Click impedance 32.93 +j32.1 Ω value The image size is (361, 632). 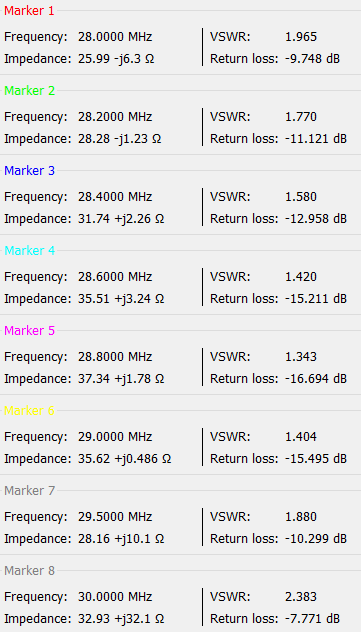pos(121,619)
